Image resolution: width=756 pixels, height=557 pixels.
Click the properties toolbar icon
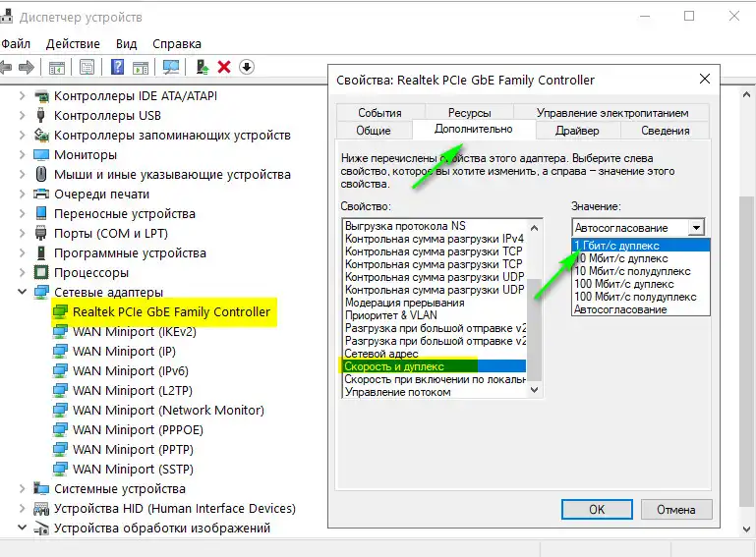click(87, 67)
